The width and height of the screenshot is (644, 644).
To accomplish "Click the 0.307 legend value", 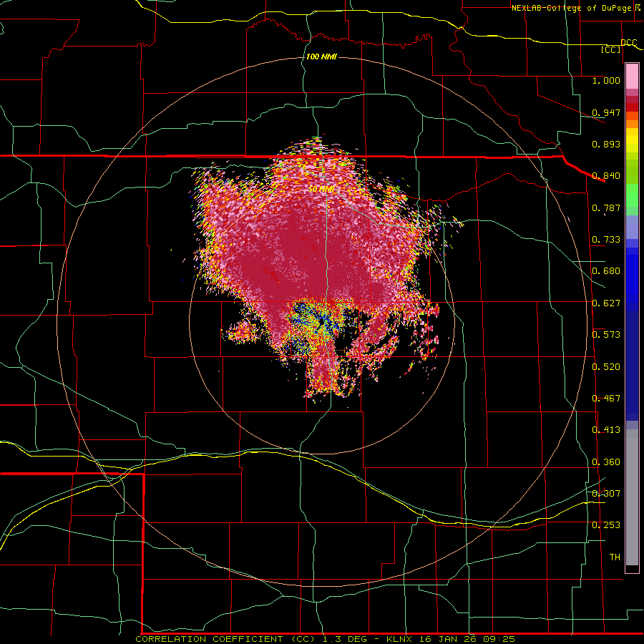I will click(606, 494).
